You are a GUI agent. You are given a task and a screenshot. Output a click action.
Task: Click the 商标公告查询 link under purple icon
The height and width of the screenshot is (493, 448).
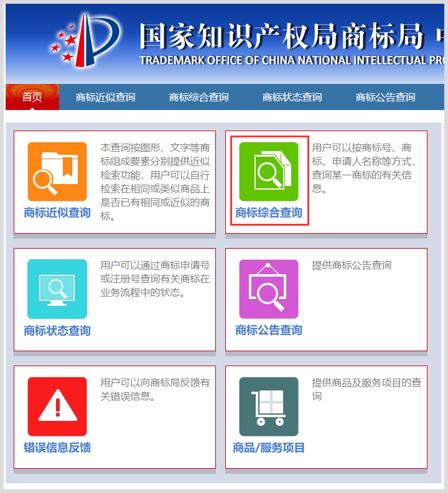pos(269,330)
